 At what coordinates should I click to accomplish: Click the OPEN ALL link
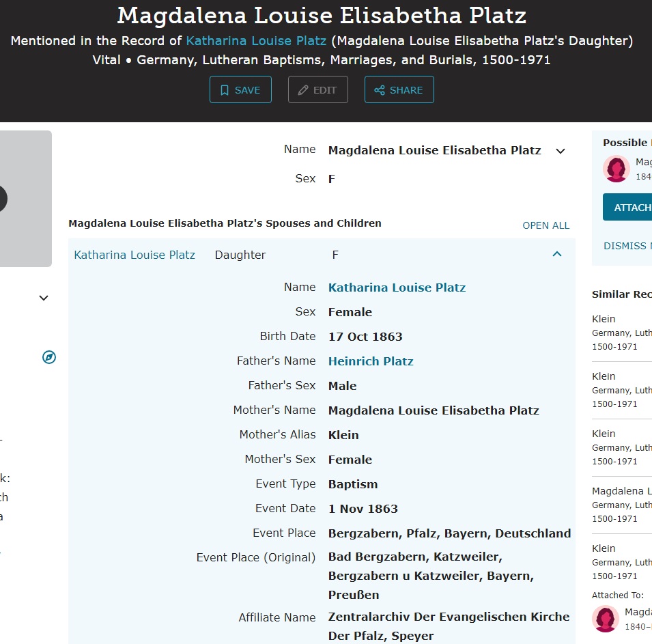[x=545, y=225]
